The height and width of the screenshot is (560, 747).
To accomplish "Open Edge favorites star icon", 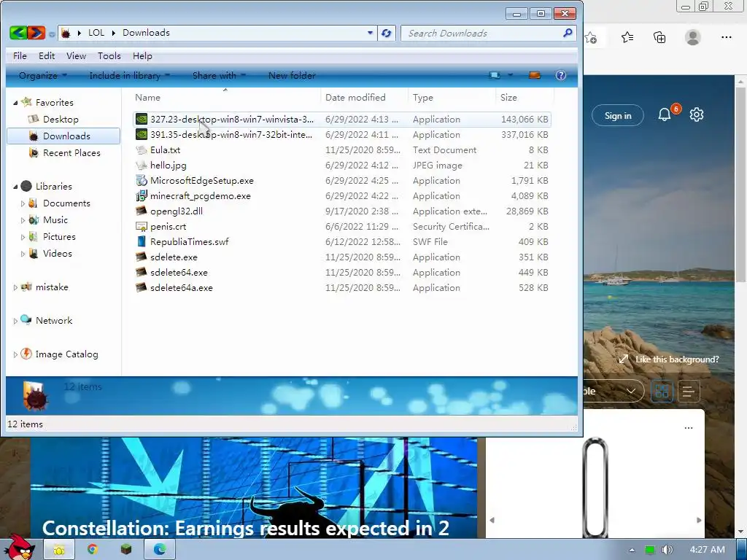I will (627, 37).
